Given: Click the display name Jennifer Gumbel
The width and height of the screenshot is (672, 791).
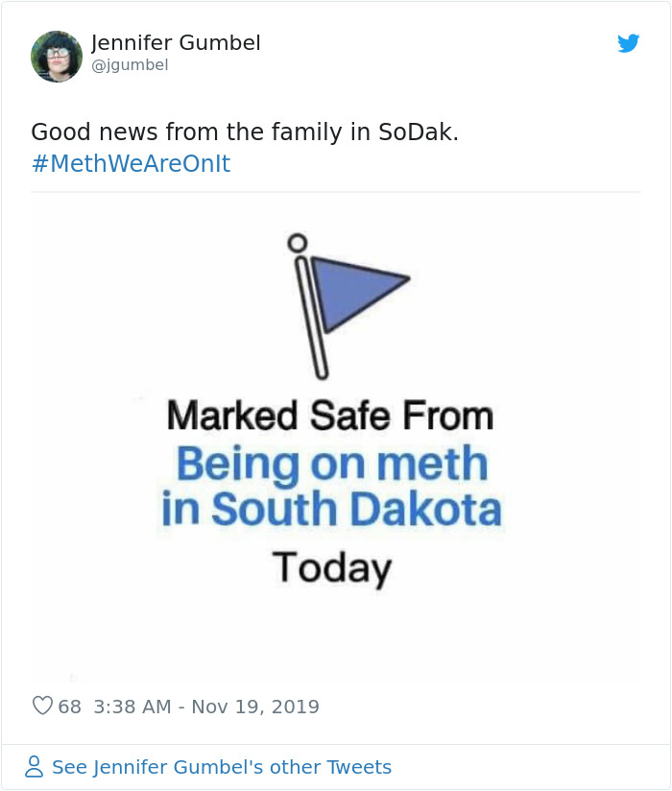Looking at the screenshot, I should coord(175,42).
